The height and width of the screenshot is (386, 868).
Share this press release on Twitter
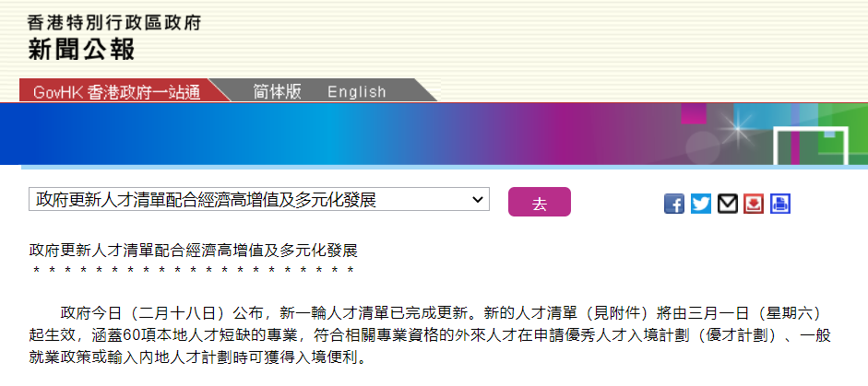[x=701, y=205]
